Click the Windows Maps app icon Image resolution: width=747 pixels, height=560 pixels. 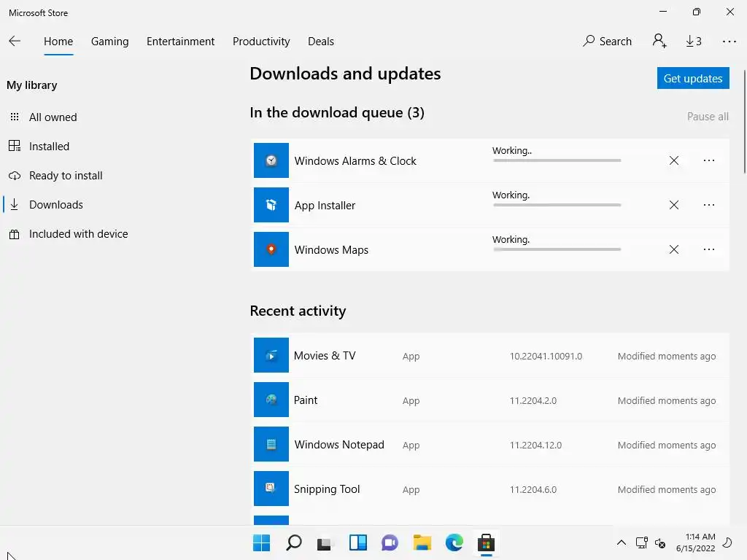click(271, 249)
